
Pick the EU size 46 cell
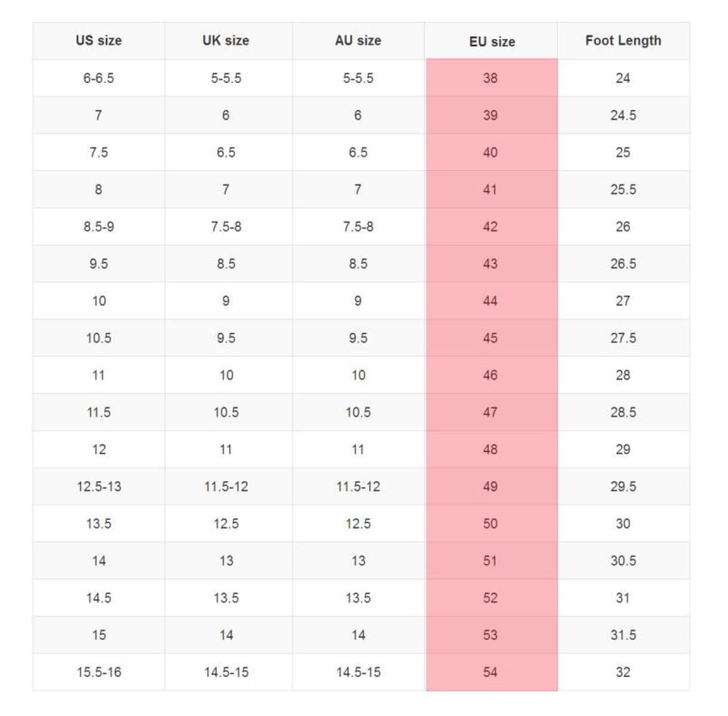(491, 375)
